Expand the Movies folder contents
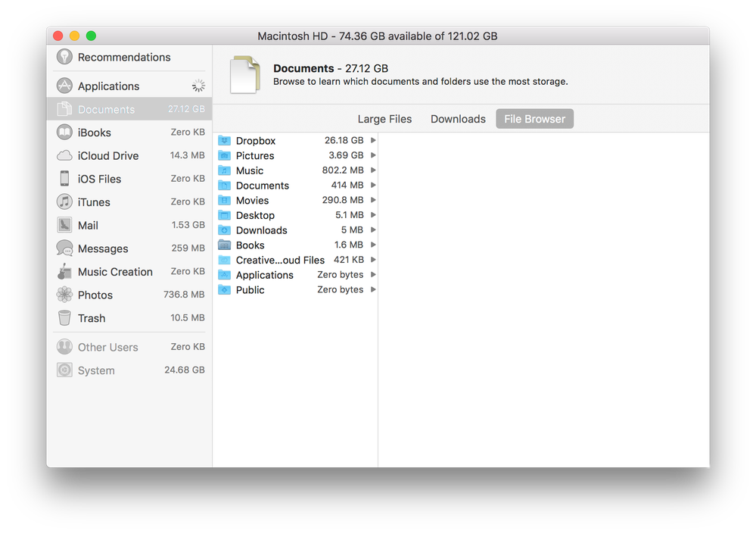Image resolution: width=756 pixels, height=534 pixels. (372, 200)
